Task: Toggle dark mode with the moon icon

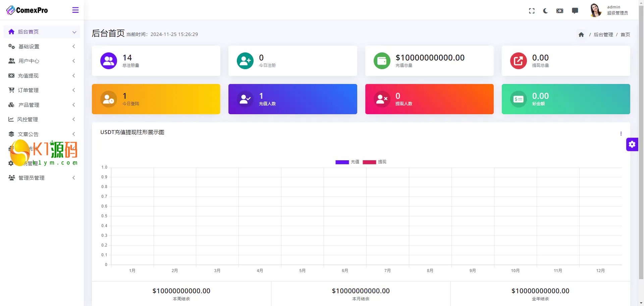Action: pos(545,11)
